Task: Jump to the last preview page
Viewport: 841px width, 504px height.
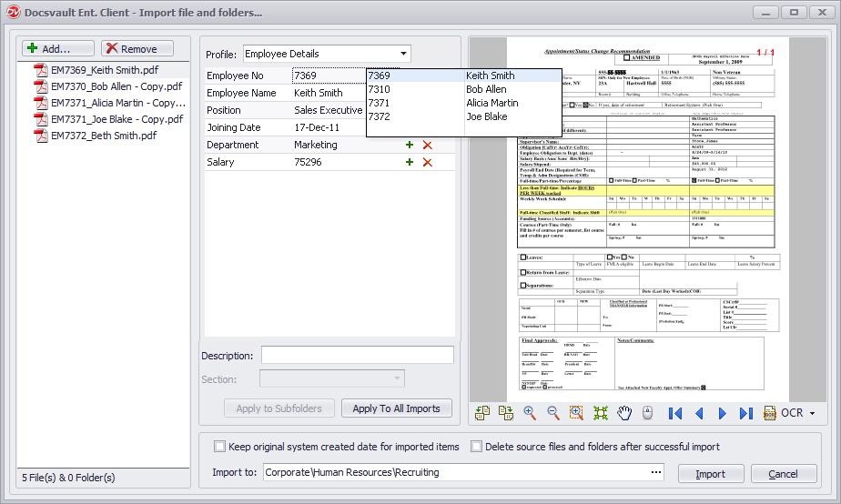Action: point(746,413)
